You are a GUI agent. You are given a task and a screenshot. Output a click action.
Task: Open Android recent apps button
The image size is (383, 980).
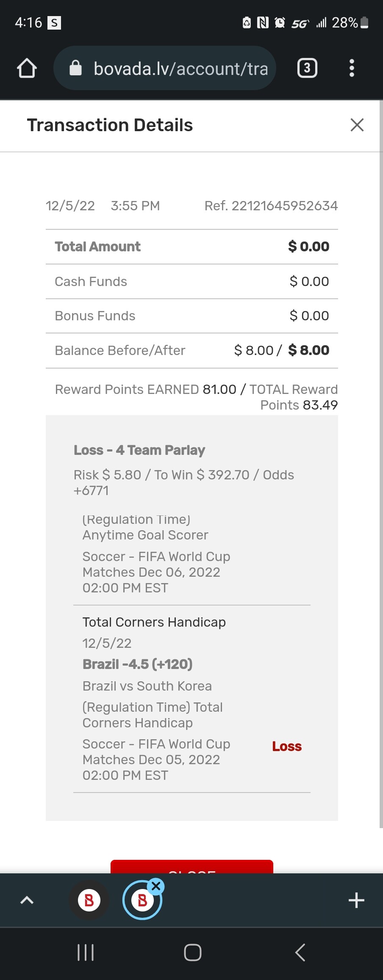[86, 952]
